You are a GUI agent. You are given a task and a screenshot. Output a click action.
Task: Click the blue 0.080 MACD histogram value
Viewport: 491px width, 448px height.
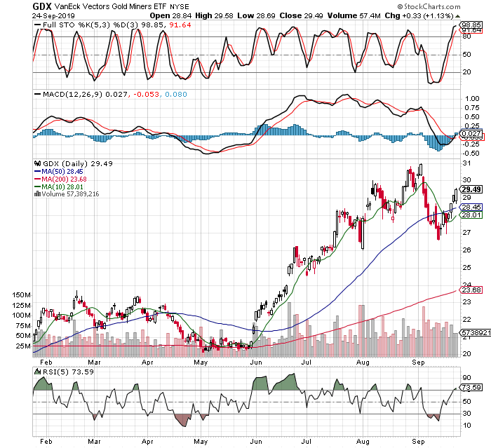pos(176,94)
